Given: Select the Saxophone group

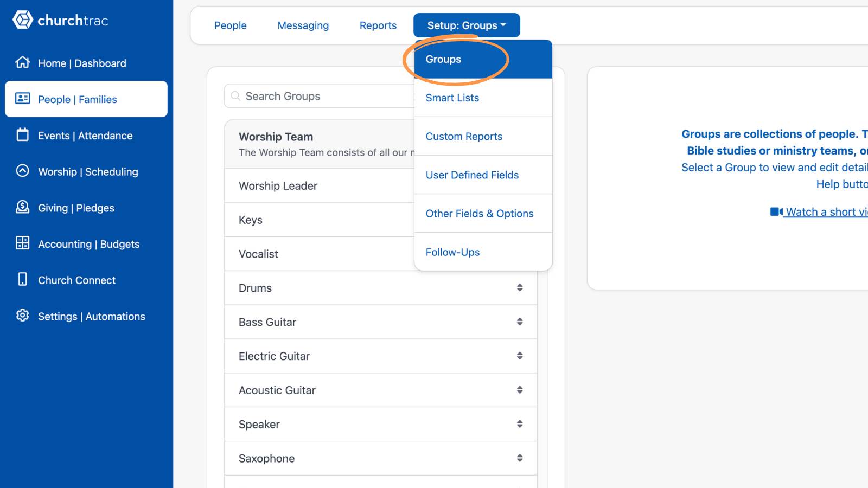Looking at the screenshot, I should coord(380,459).
